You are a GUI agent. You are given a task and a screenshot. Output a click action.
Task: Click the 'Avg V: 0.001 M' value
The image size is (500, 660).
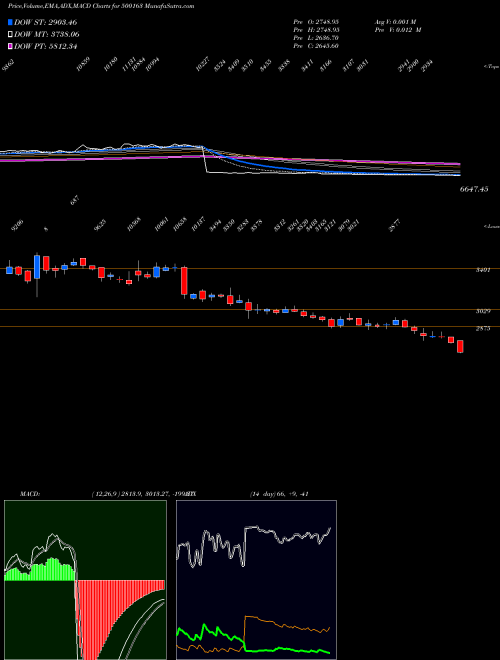pos(396,21)
